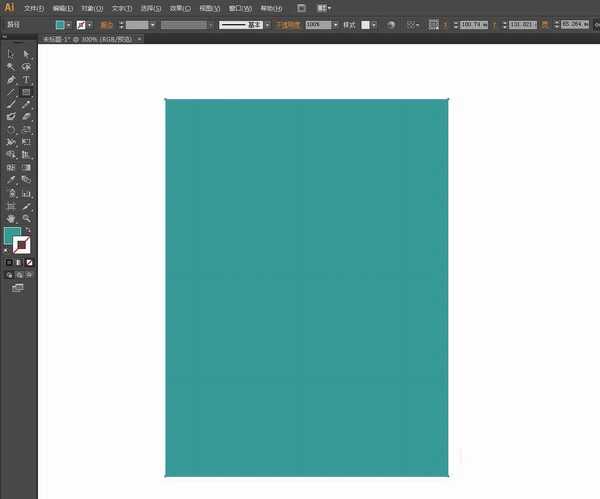Swap fill and stroke colors
Screen dimensions: 600x499
pos(28,230)
